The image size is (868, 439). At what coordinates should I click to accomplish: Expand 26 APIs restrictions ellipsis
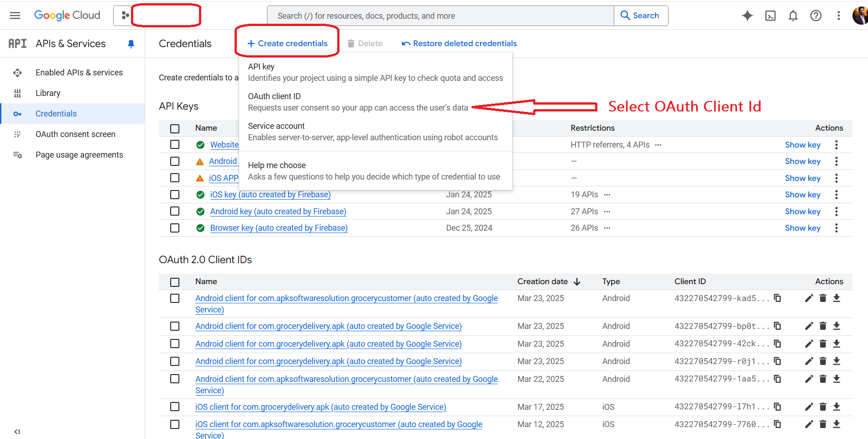tap(607, 228)
